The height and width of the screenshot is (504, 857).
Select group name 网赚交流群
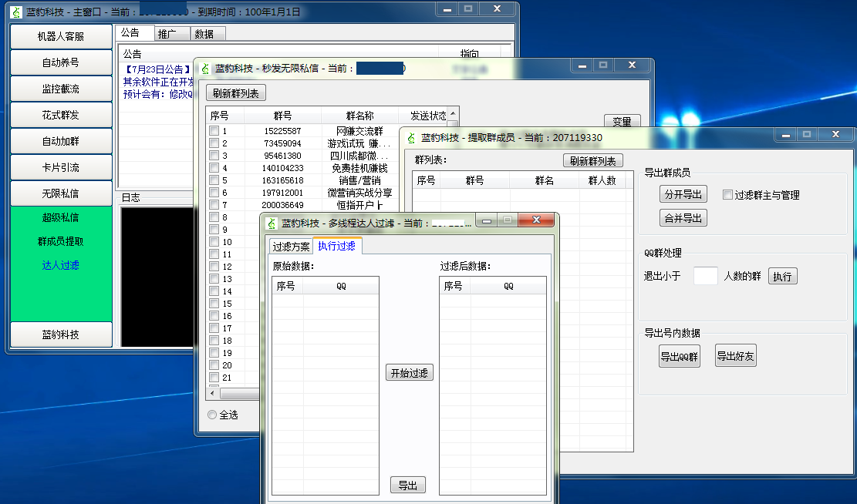[359, 131]
